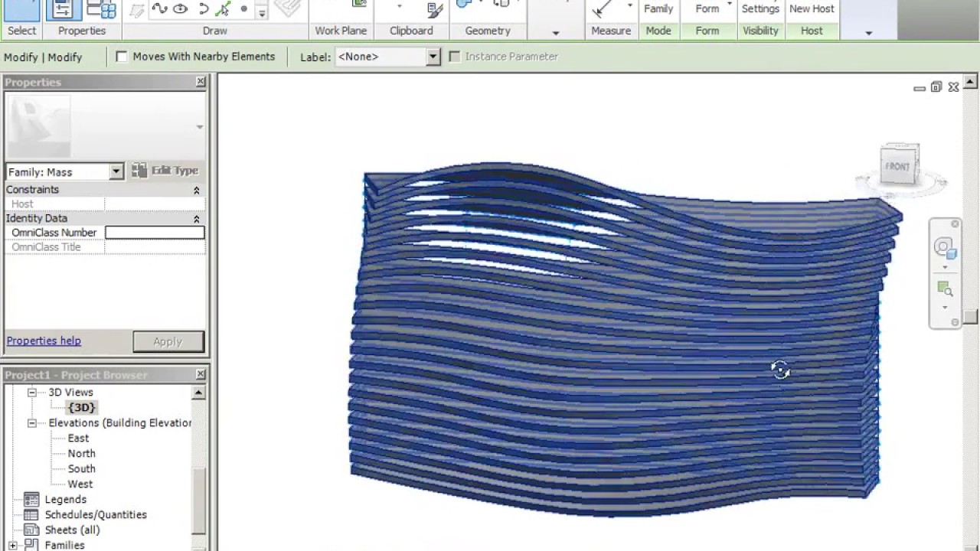Collapse the Constraints section
Viewport: 980px width, 551px height.
(196, 190)
